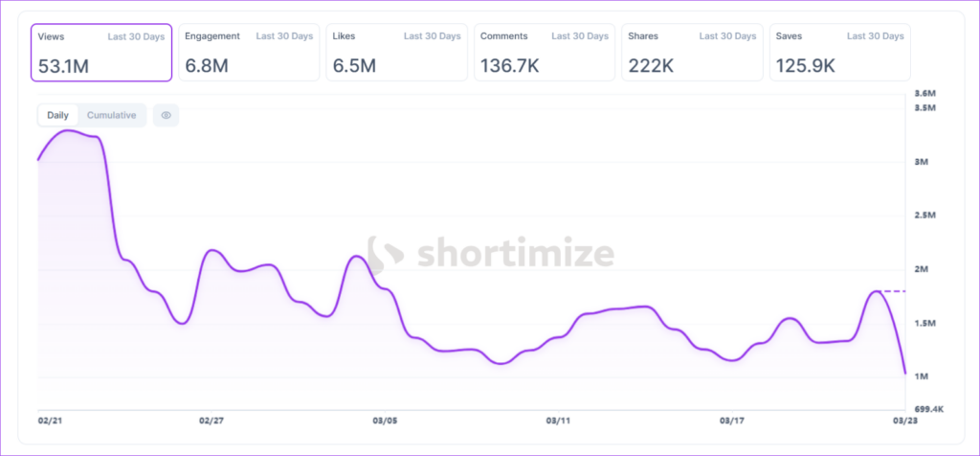Open the Comments metric card
This screenshot has width=980, height=456.
click(x=545, y=53)
